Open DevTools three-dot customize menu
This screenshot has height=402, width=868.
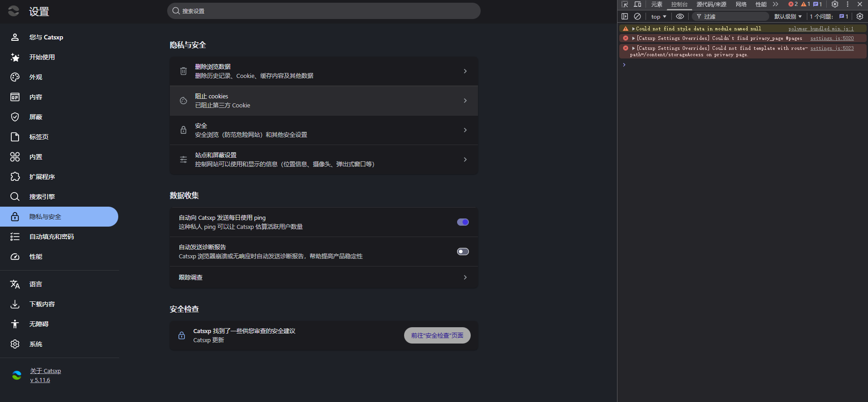[848, 4]
